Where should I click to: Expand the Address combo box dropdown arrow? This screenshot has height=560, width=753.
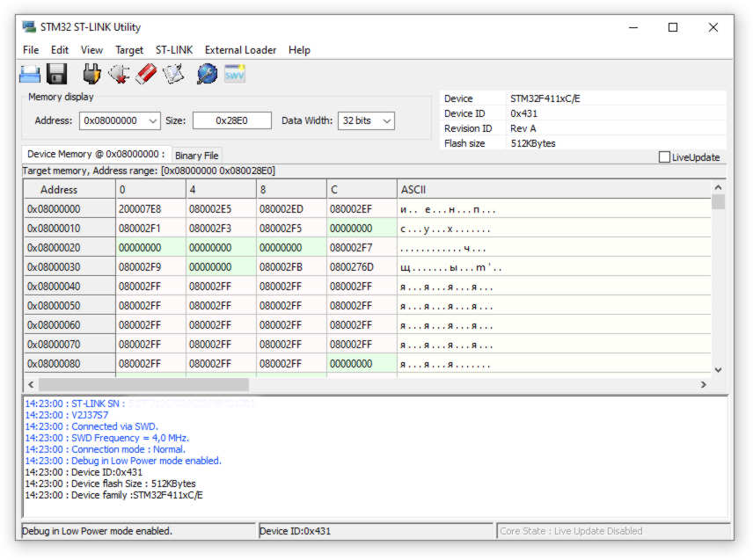pyautogui.click(x=153, y=121)
